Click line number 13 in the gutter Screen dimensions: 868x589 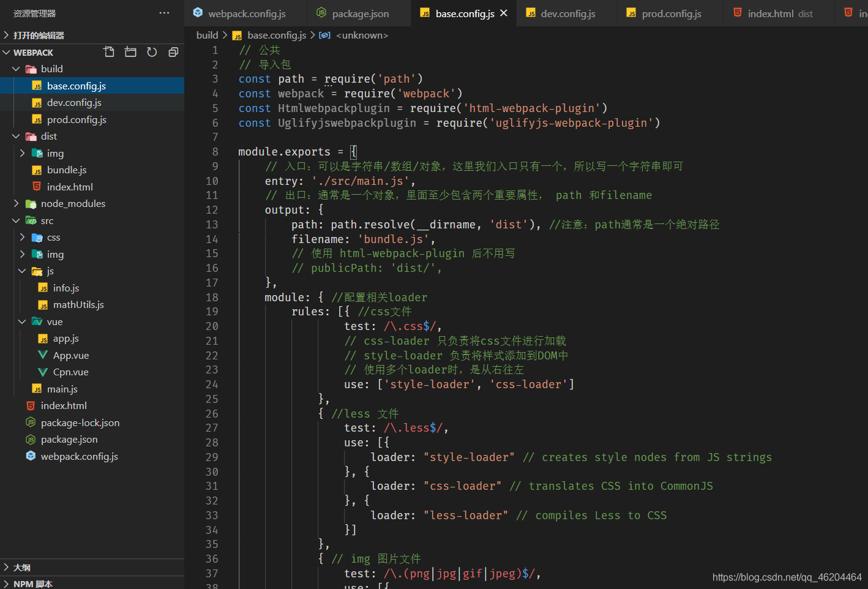coord(212,225)
